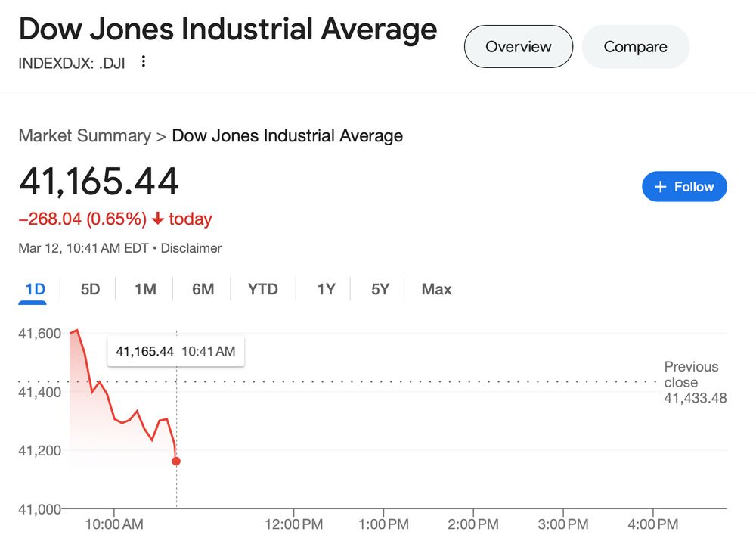Screen dimensions: 756x541
Task: Select the Overview tab
Action: (x=519, y=46)
